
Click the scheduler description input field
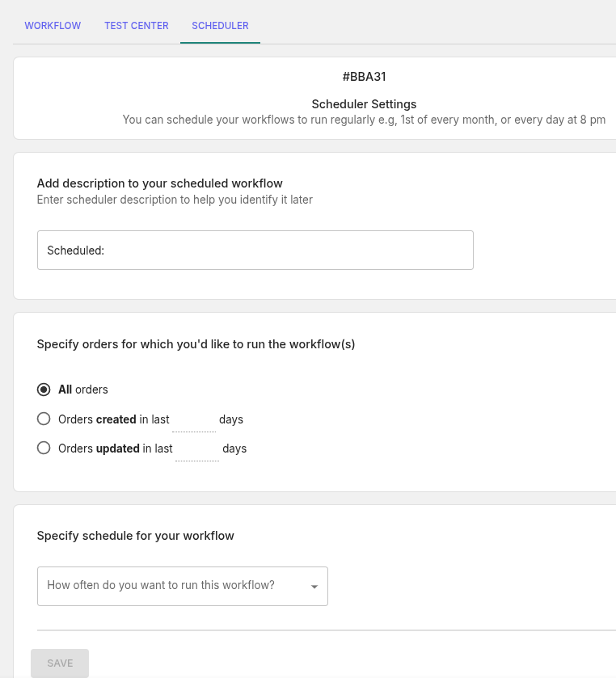pos(255,251)
